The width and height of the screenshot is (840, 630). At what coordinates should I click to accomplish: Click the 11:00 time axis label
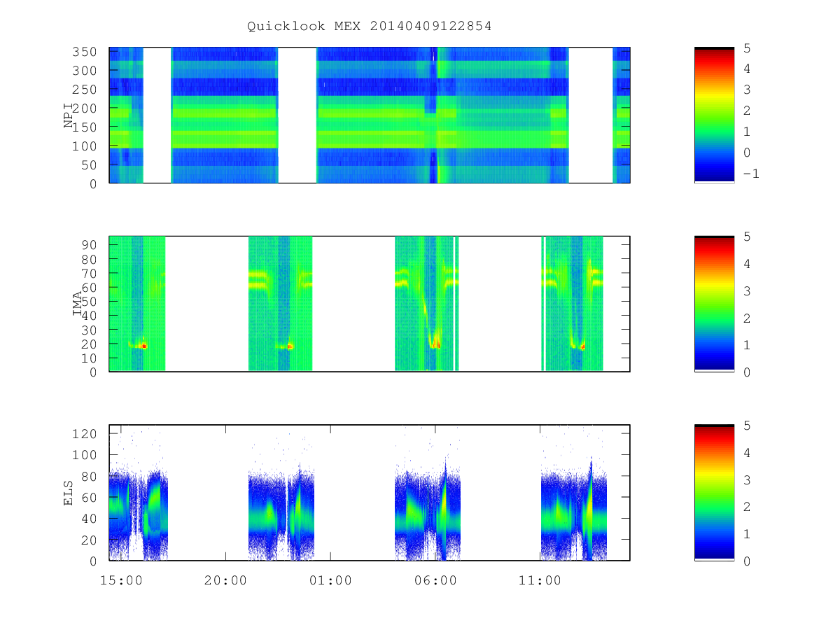coord(540,580)
